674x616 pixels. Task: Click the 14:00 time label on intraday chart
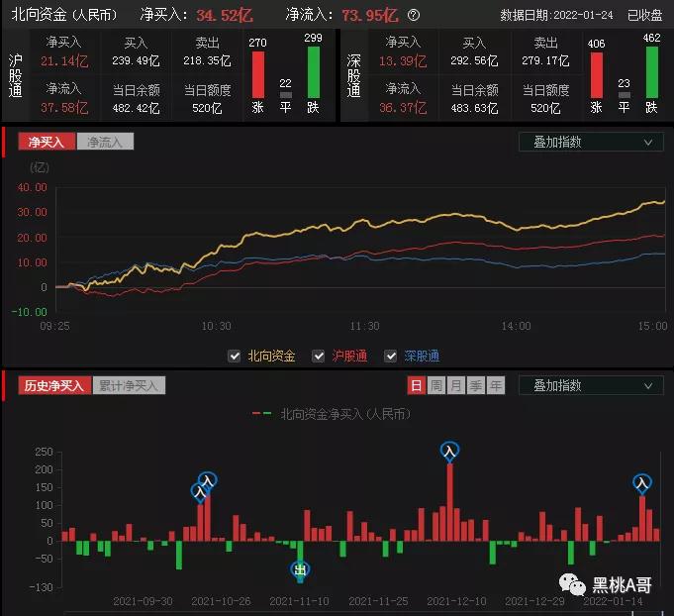coord(516,326)
